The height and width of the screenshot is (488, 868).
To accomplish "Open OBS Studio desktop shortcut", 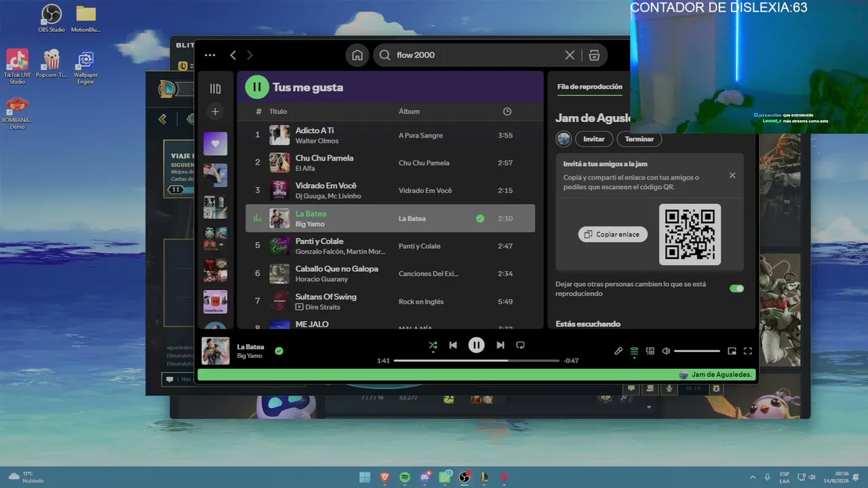I will coord(52,18).
